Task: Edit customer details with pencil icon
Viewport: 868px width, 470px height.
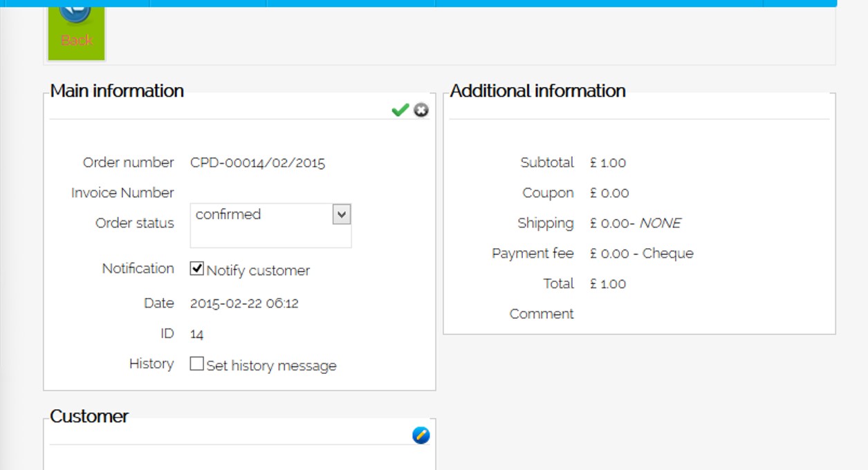Action: (x=421, y=435)
